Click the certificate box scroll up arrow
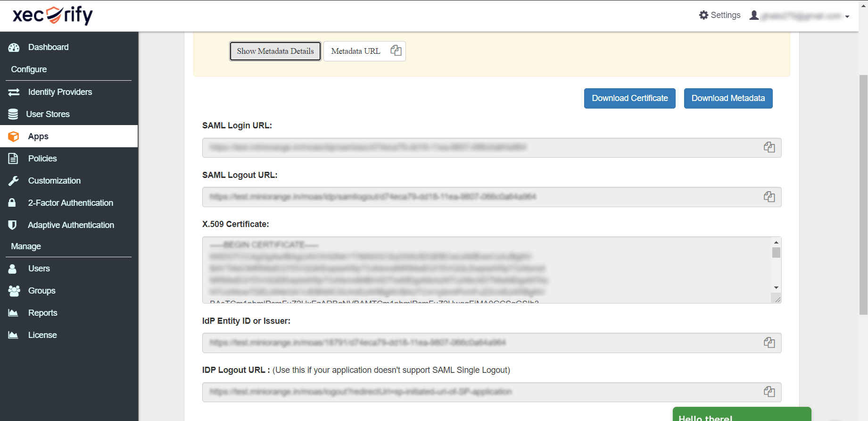The height and width of the screenshot is (421, 868). pos(776,242)
